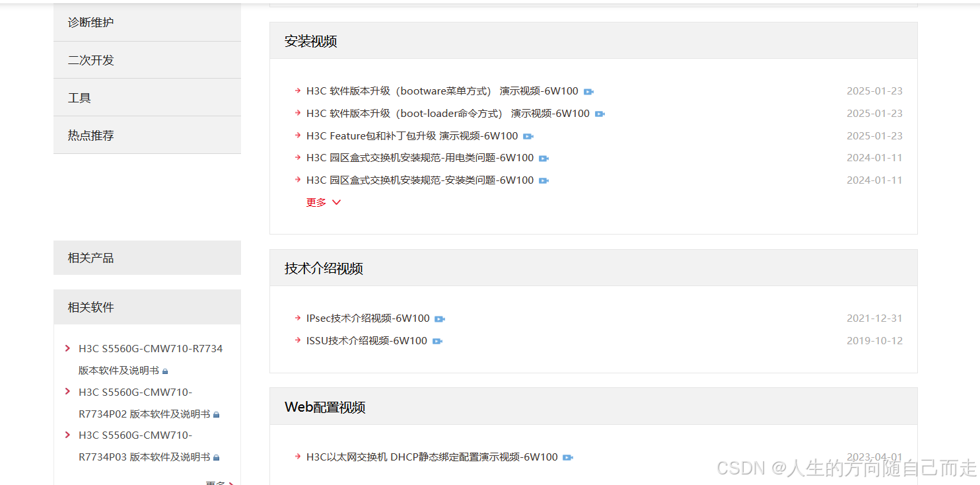Select 工具 in left sidebar
This screenshot has height=485, width=980.
(x=147, y=98)
